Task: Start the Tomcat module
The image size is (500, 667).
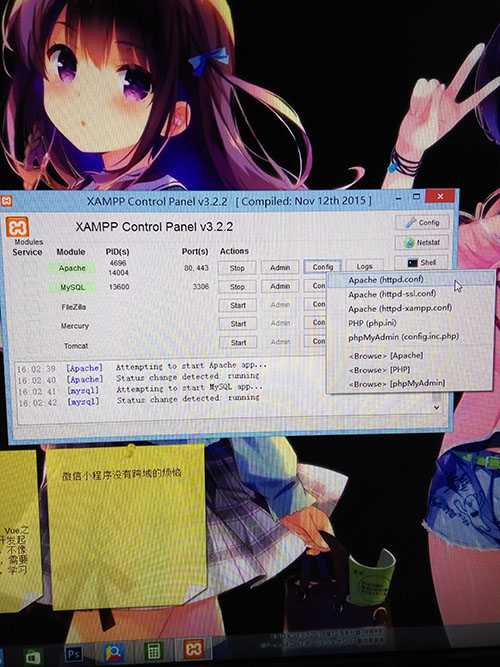Action: [x=238, y=342]
